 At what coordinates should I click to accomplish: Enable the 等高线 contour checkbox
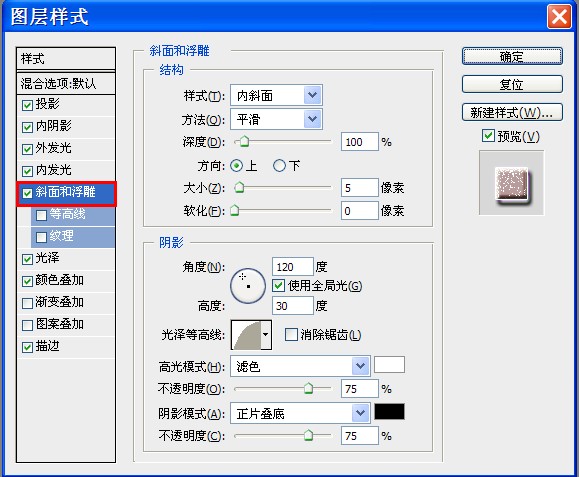[41, 215]
